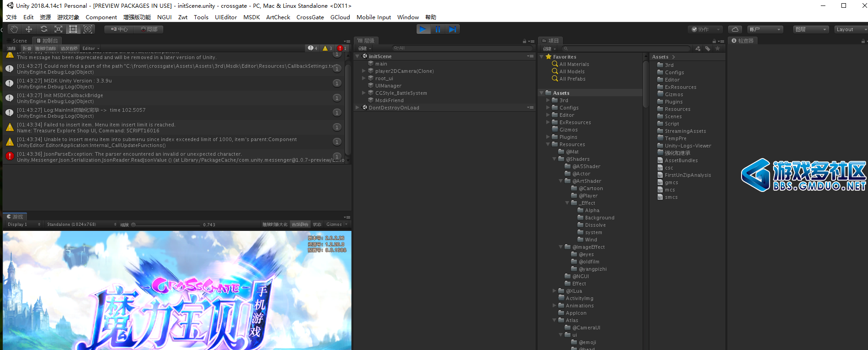Open 创建 (Create) dropdown in Hierarchy

[x=365, y=48]
